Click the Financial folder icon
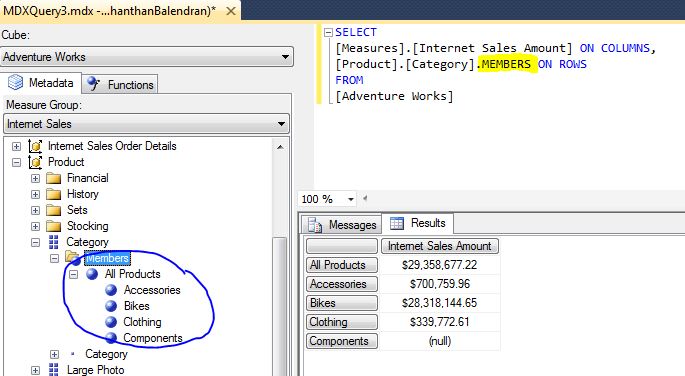685x376 pixels. pos(54,178)
